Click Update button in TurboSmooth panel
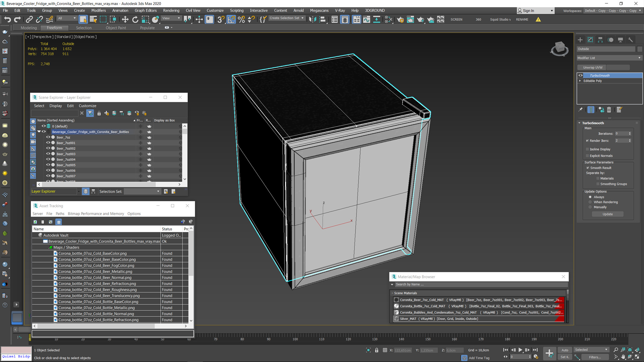 coord(608,214)
